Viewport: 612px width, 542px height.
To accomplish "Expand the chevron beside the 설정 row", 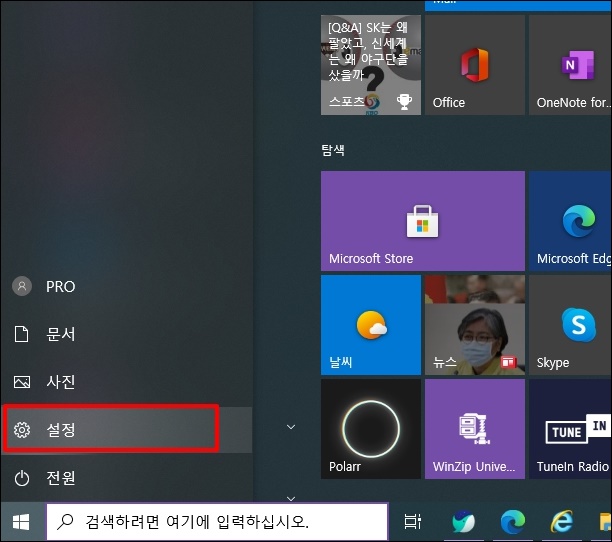I will (x=291, y=427).
